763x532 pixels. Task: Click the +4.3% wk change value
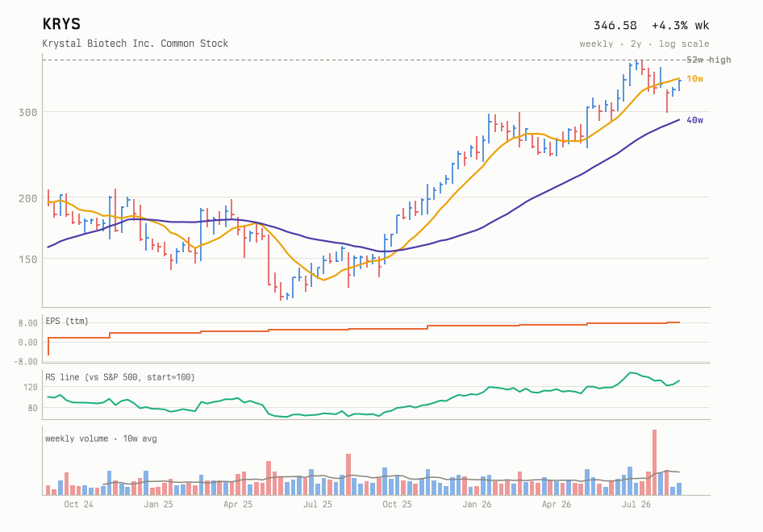[680, 25]
